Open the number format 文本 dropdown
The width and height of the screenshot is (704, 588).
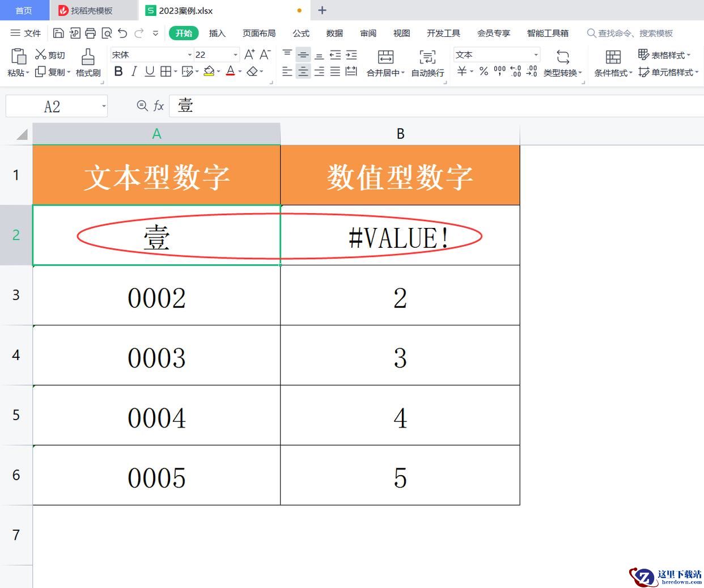point(536,54)
